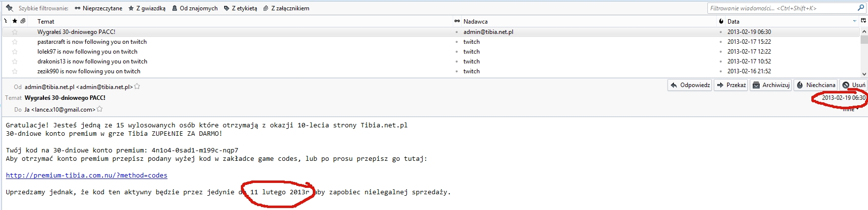This screenshot has width=868, height=210.
Task: Click header subject Wygrałeś 30-dniowego PACC!
Action: coord(65,98)
